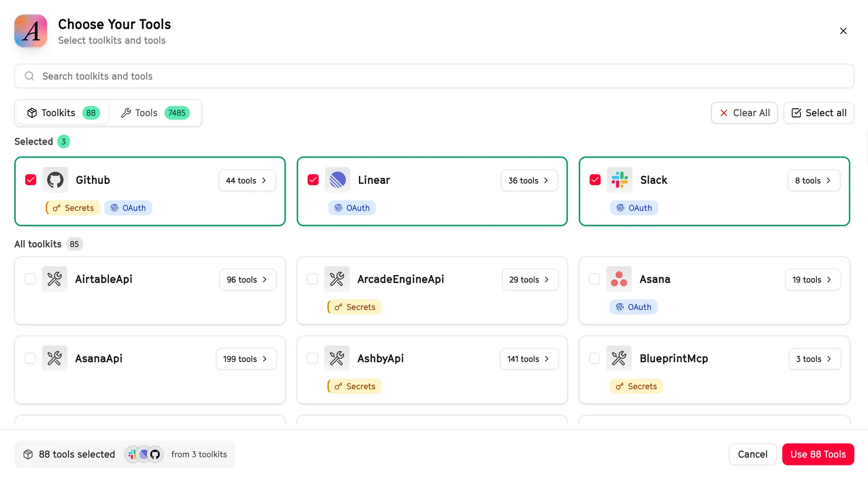
Task: Click the Select all button
Action: coord(819,113)
